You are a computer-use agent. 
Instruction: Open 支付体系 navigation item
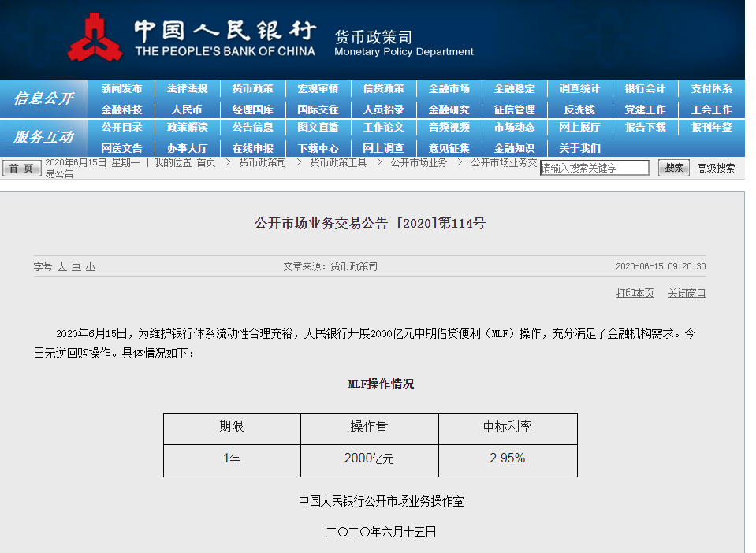tap(711, 89)
